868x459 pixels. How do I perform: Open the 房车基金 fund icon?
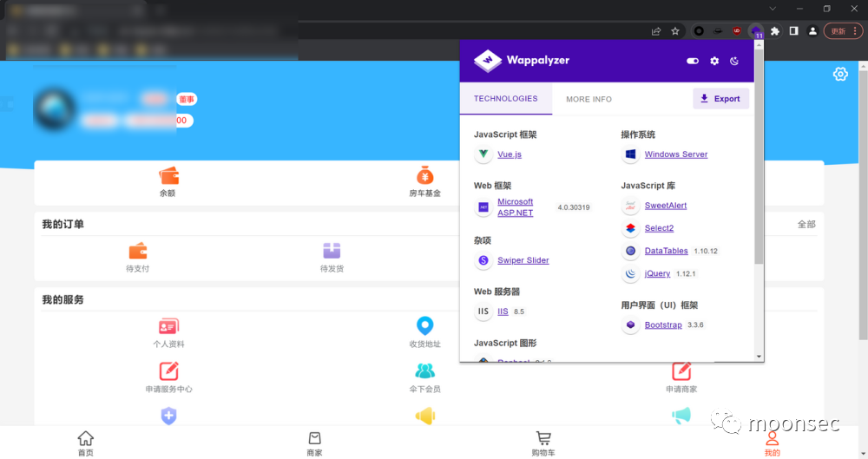click(425, 181)
